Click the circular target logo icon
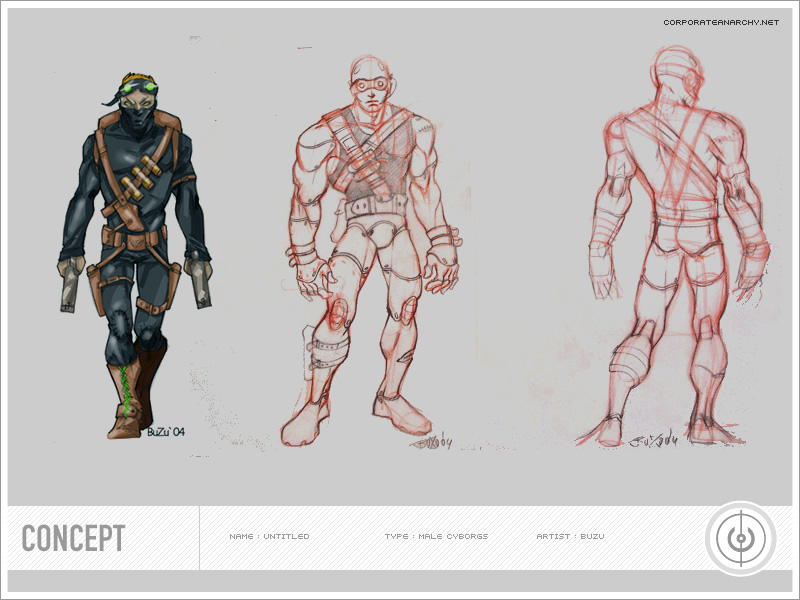This screenshot has height=600, width=800. [x=741, y=538]
